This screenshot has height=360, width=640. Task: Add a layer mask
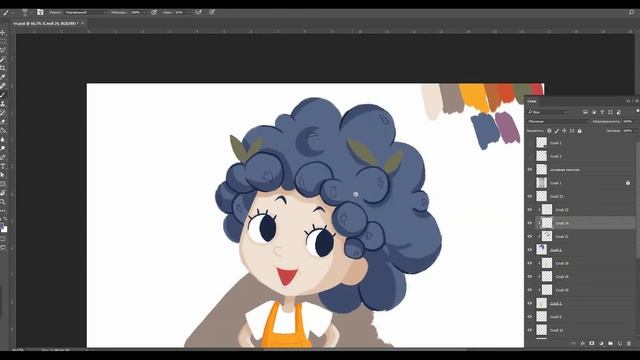tap(592, 344)
